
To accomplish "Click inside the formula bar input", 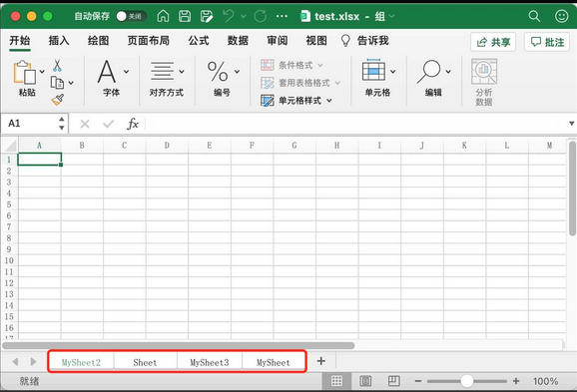I will [356, 124].
